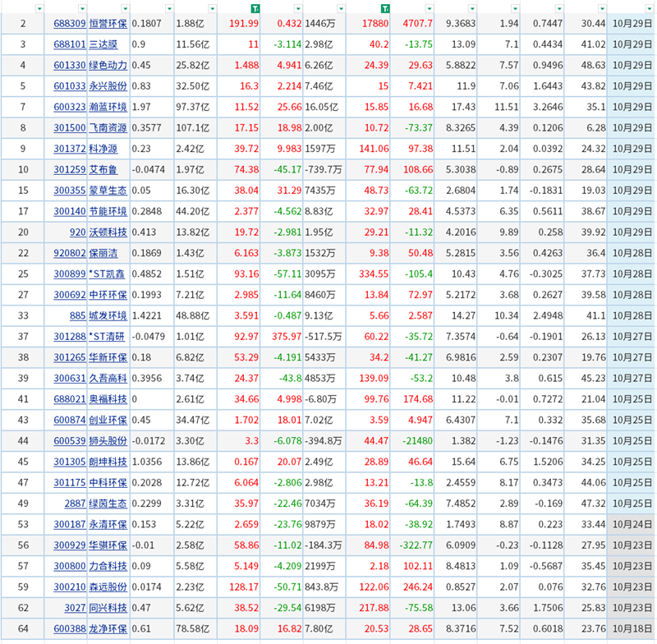Follow the 300899 stock code link

tap(70, 274)
